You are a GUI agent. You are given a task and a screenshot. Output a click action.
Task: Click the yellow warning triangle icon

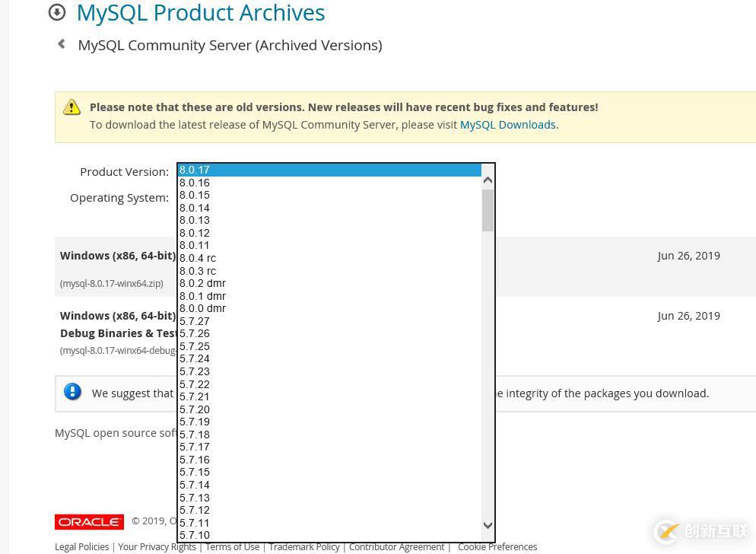tap(71, 107)
